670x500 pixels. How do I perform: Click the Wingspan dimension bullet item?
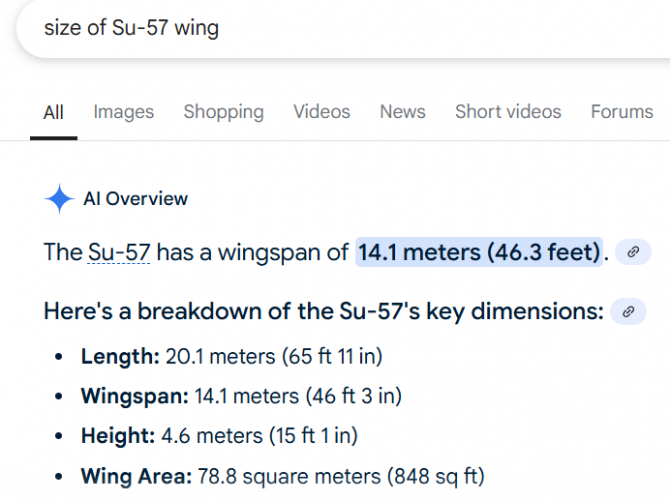(x=241, y=396)
